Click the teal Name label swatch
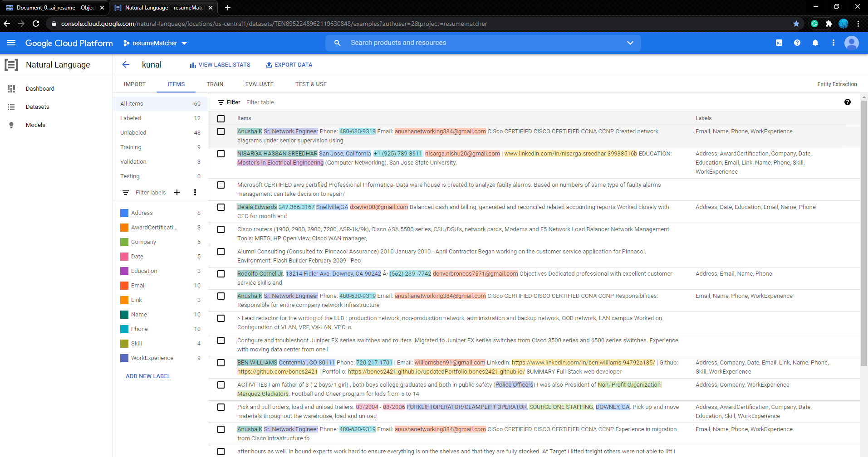Screen dimensions: 868x457 pos(124,315)
